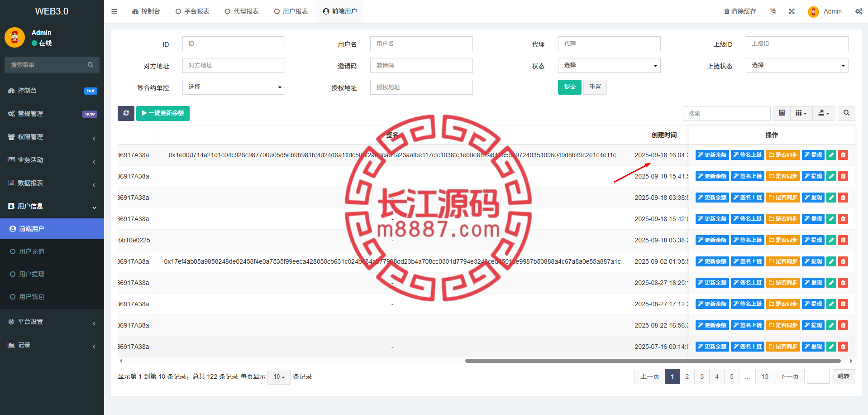
Task: Click 签名上链 for row created 2025-09-18 15:41
Action: pyautogui.click(x=748, y=176)
